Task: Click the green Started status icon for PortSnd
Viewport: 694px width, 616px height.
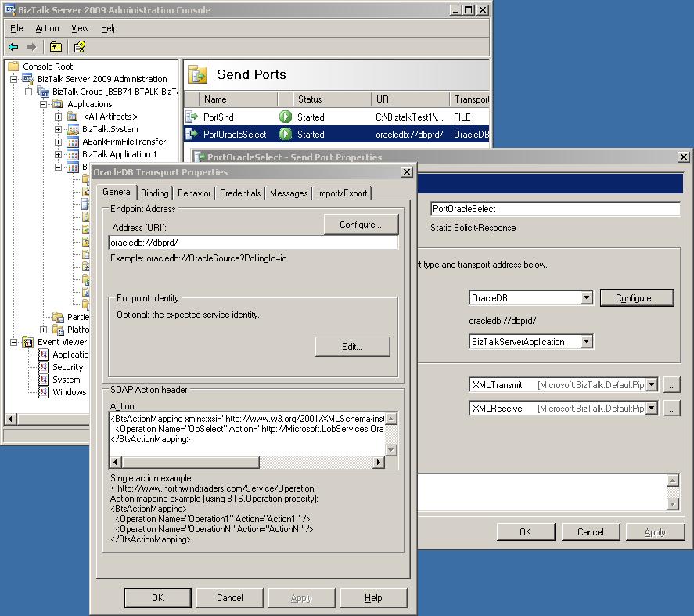Action: (x=286, y=117)
